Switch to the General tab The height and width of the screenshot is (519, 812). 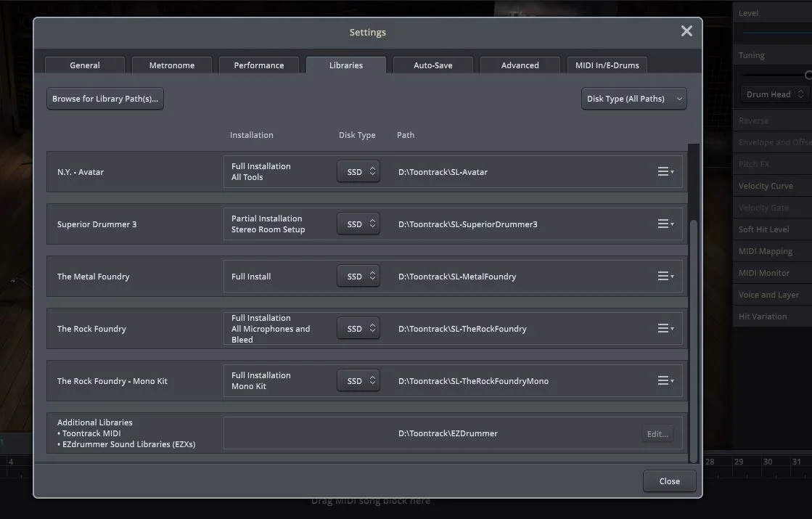coord(85,65)
